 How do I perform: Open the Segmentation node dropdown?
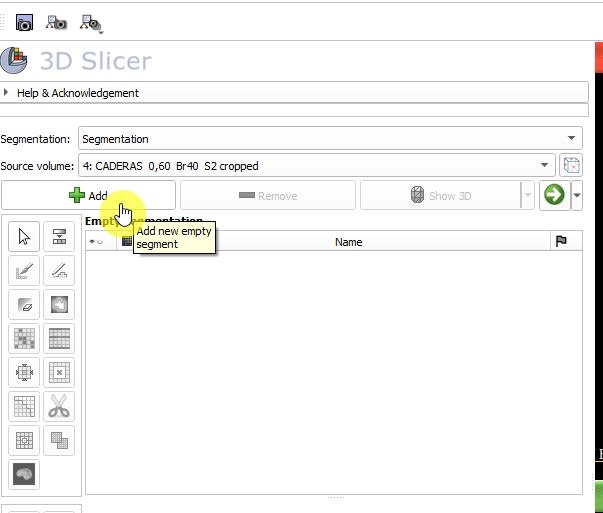(330, 139)
